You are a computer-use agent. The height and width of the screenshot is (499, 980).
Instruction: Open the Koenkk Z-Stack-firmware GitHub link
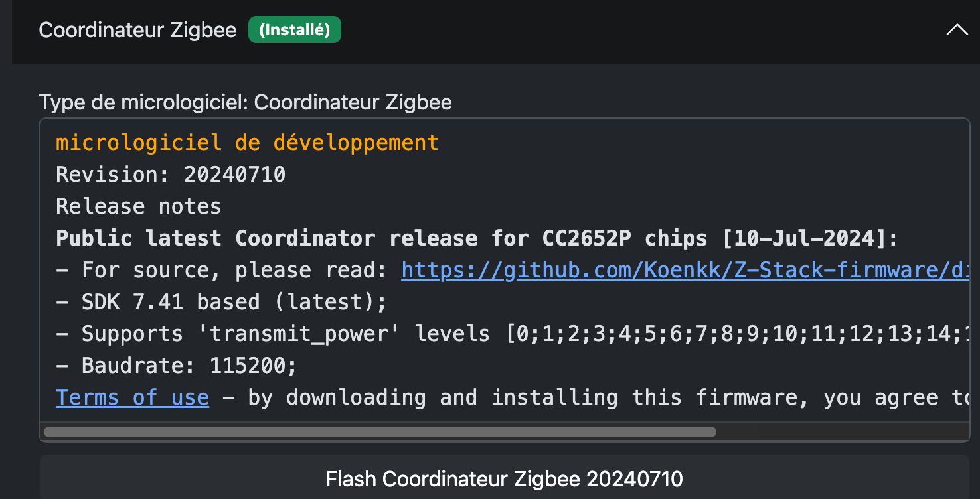pos(686,270)
